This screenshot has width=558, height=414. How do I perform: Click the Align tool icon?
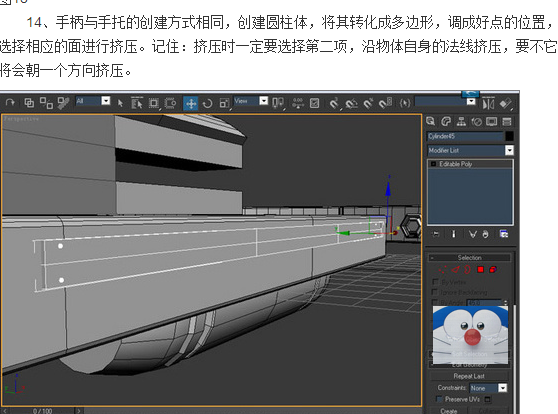[x=505, y=104]
